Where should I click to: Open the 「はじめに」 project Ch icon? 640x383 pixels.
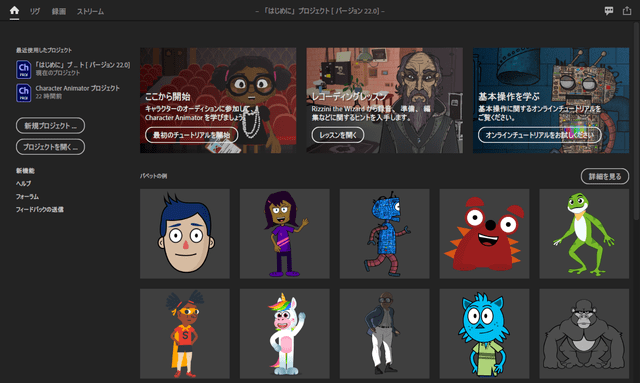tap(24, 69)
